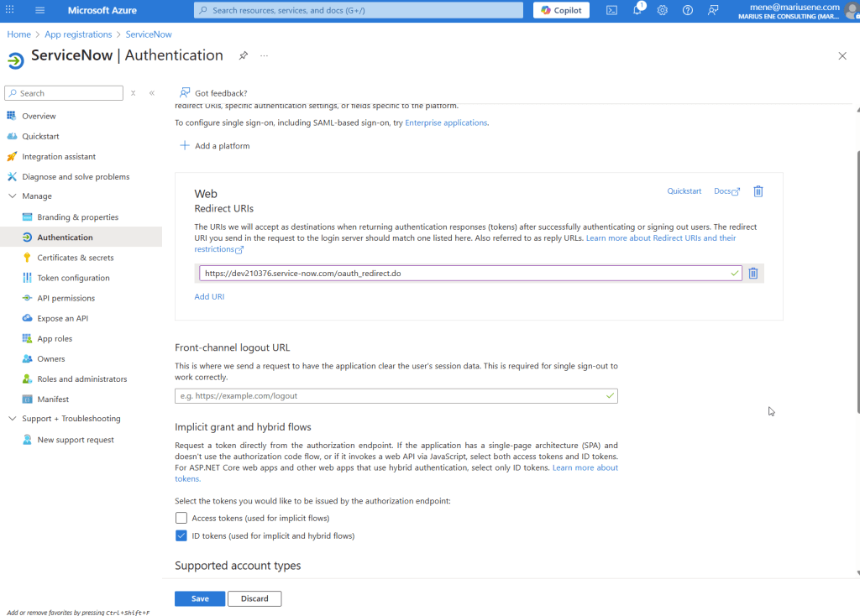This screenshot has height=616, width=860.
Task: Open portal settings gear icon
Action: point(662,10)
